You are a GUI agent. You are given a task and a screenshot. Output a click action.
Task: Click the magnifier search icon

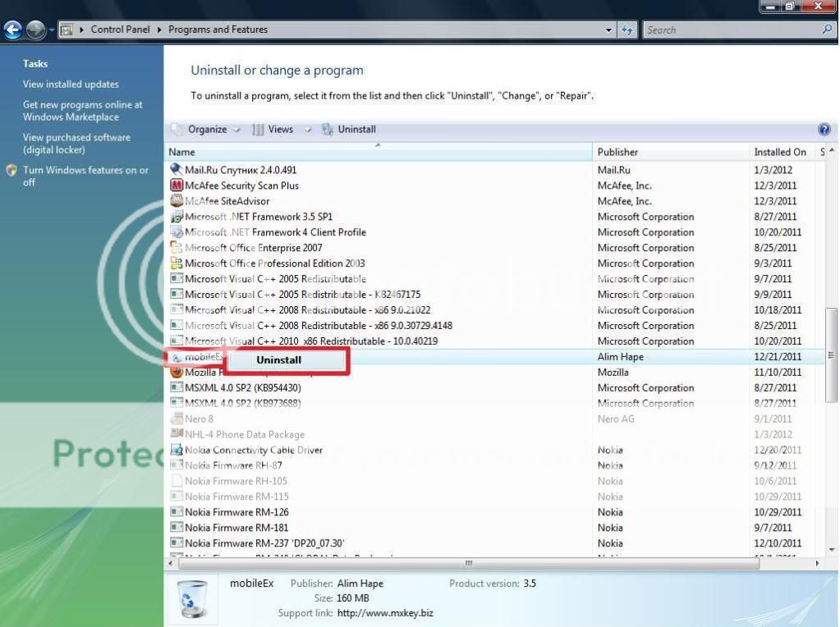pos(827,30)
